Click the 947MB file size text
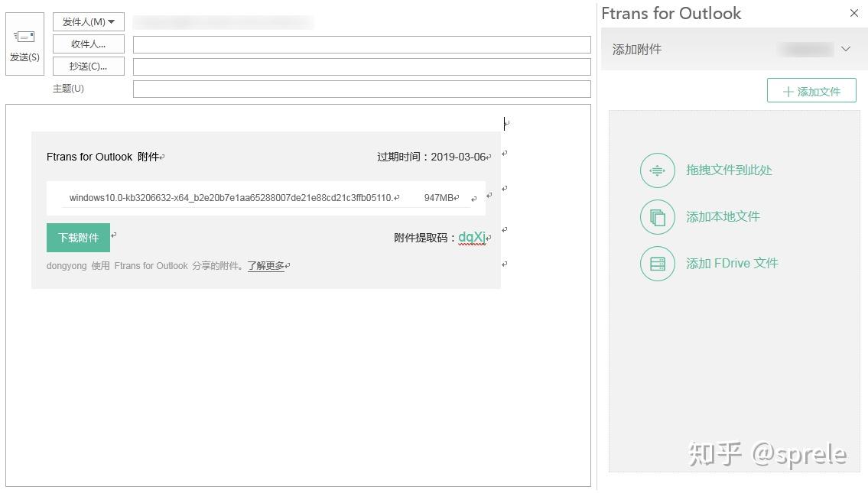 pos(438,197)
